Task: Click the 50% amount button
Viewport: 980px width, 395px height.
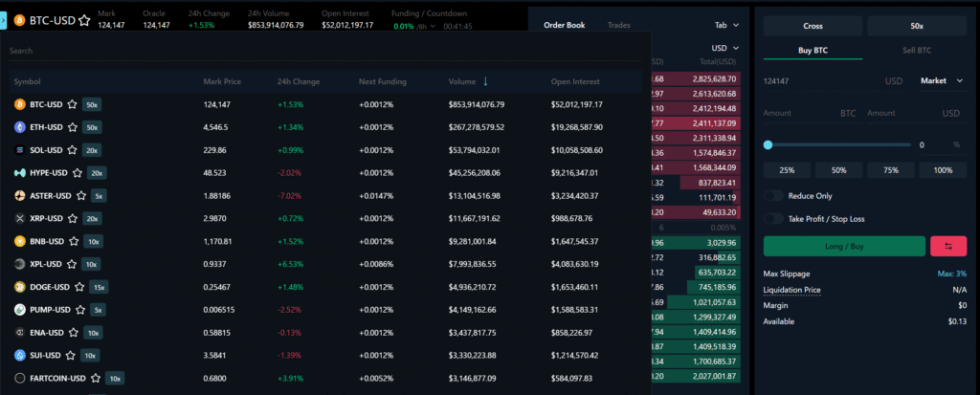Action: point(838,170)
